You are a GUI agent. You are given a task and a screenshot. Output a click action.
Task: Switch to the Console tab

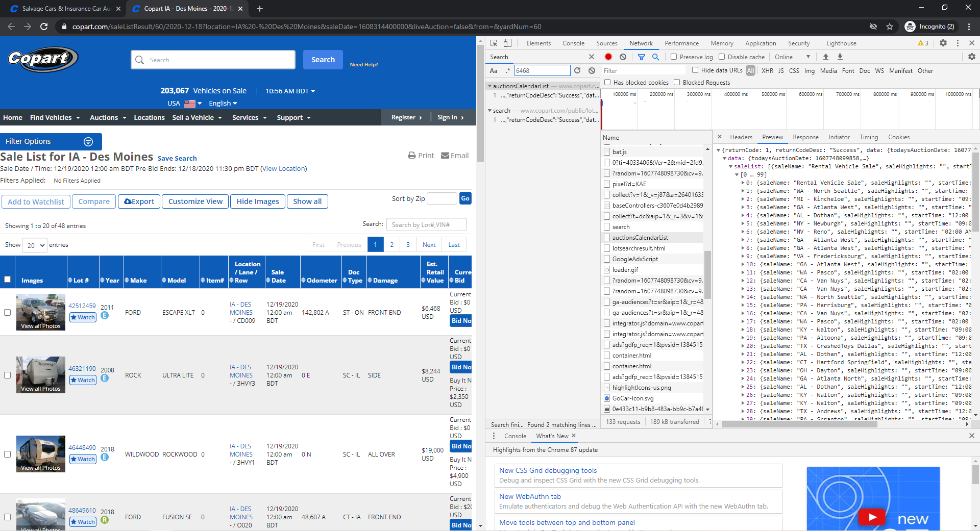573,43
